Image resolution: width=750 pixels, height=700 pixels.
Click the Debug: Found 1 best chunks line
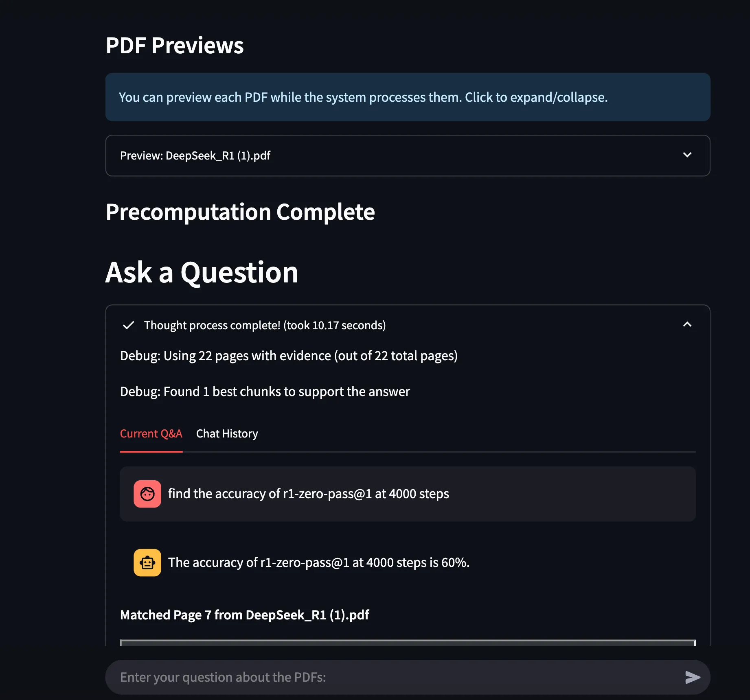(265, 392)
